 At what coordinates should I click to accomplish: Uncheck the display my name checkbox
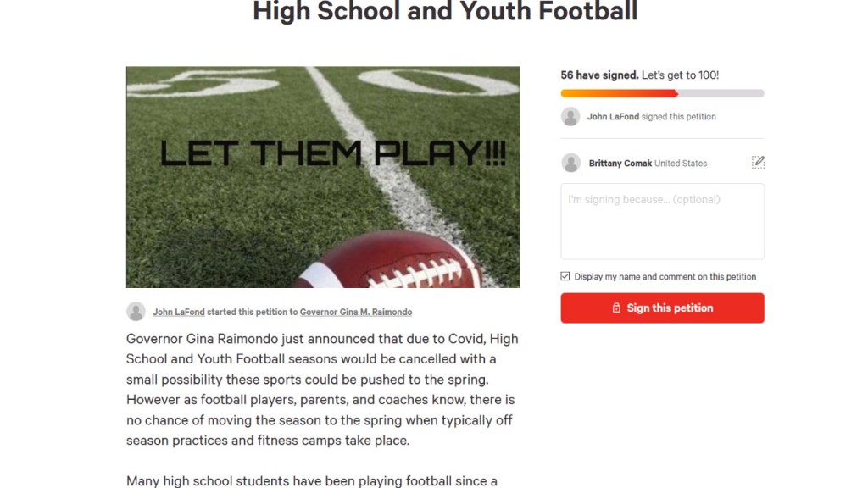(565, 276)
